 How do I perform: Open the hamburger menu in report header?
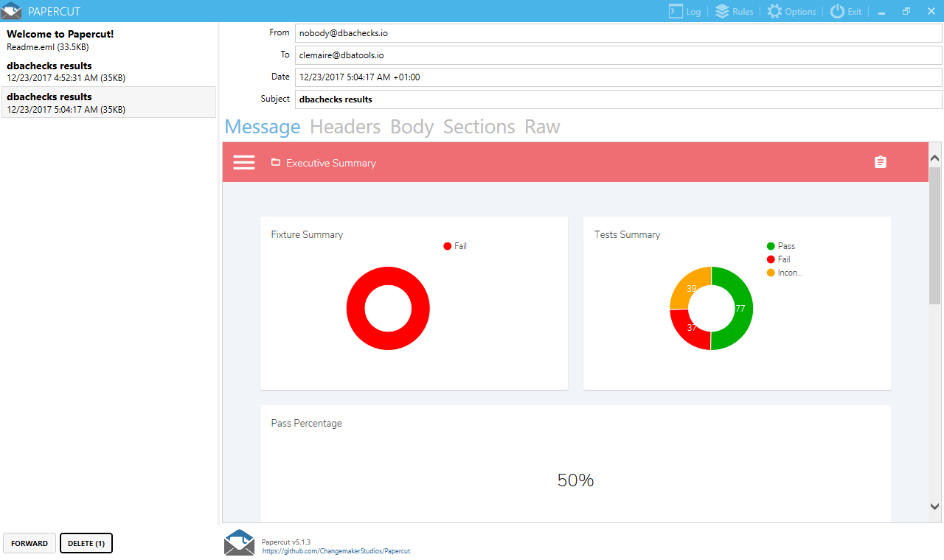coord(244,163)
